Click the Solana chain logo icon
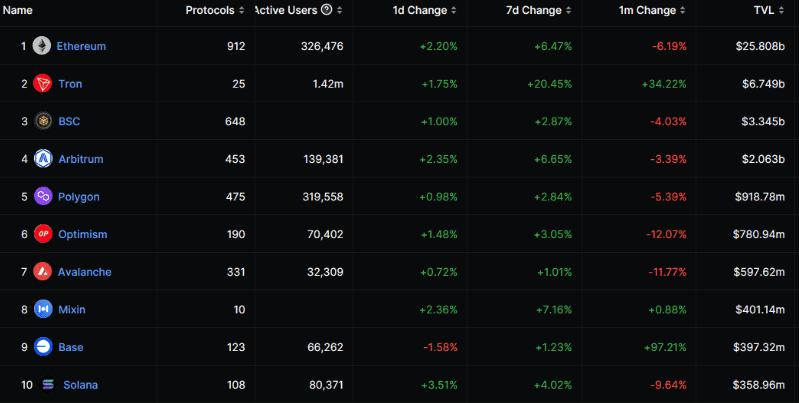 [48, 385]
